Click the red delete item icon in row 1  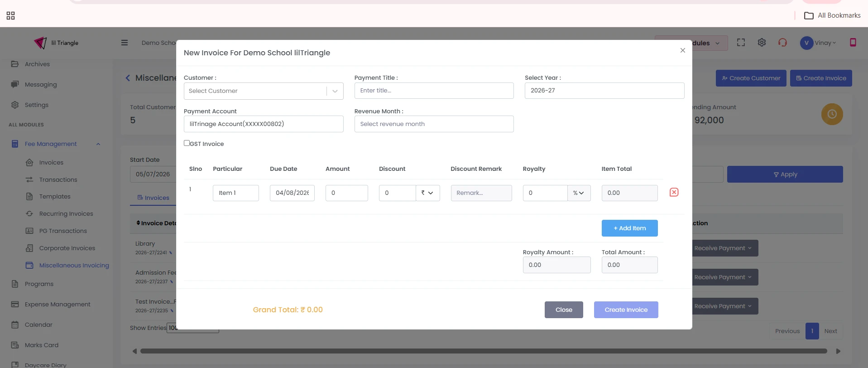[x=674, y=193]
